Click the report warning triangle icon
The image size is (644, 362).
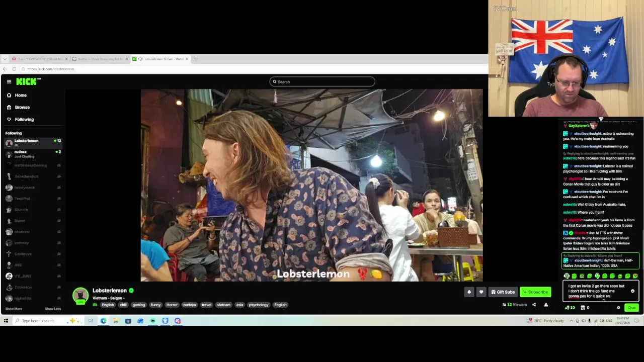[x=546, y=305]
